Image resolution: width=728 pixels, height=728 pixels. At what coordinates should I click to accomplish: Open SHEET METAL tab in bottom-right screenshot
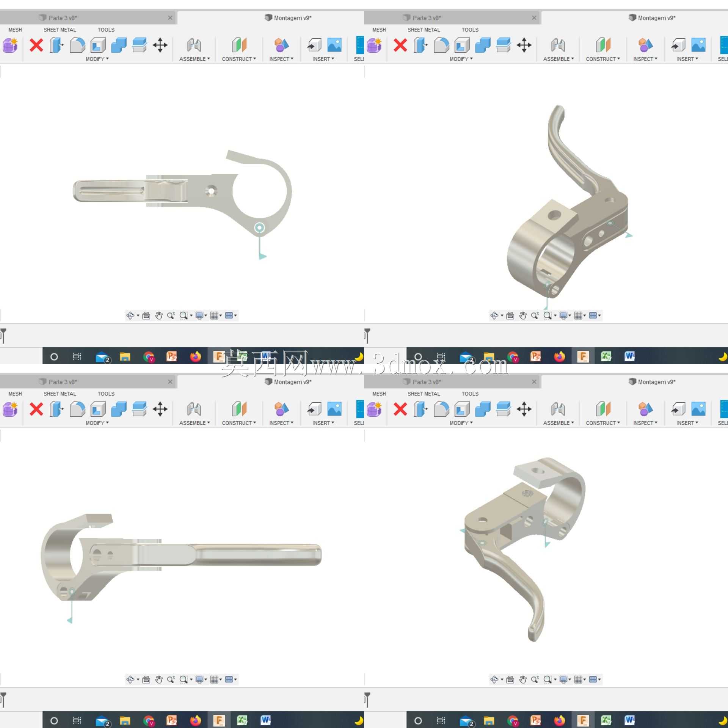coord(424,394)
